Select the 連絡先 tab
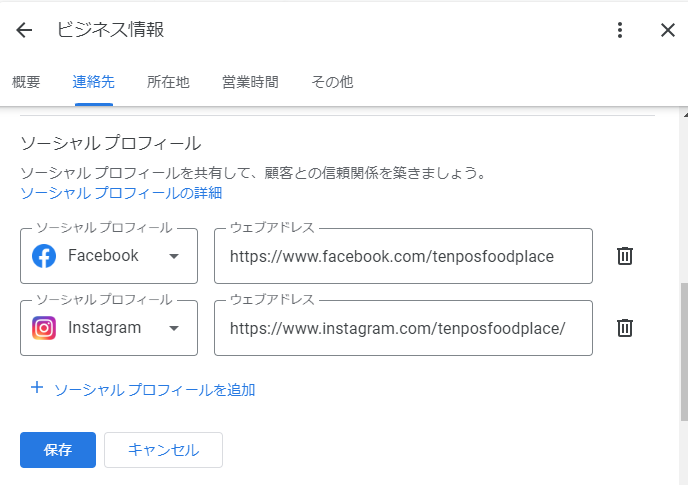The image size is (688, 485). pos(93,82)
